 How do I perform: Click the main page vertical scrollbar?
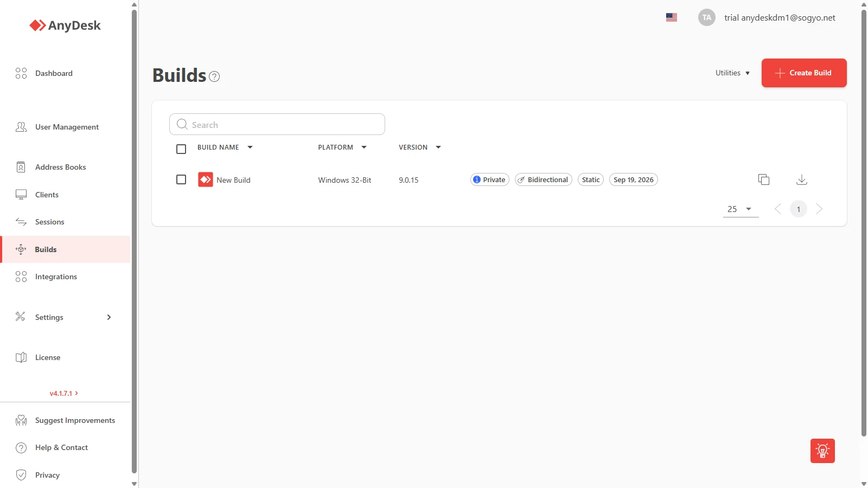pos(864,222)
